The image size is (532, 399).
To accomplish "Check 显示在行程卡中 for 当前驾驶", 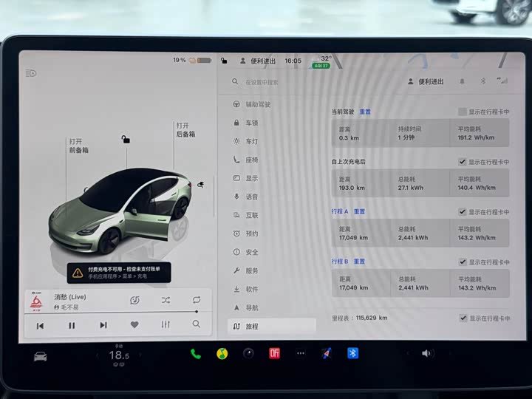I will tap(462, 112).
